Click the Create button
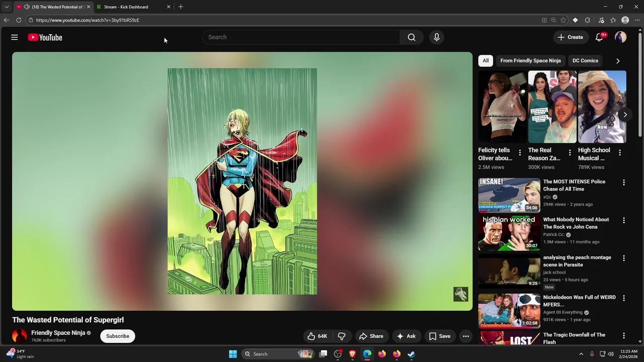This screenshot has width=644, height=362. (570, 37)
